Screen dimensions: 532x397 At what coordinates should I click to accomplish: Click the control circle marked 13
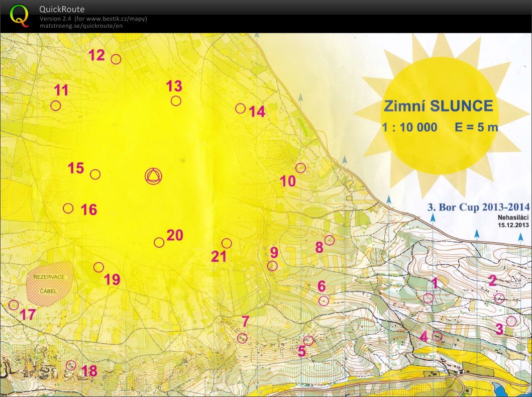click(x=176, y=101)
